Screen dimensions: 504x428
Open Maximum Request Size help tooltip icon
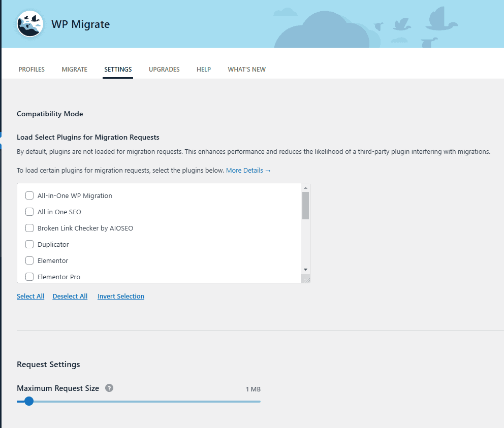[109, 388]
